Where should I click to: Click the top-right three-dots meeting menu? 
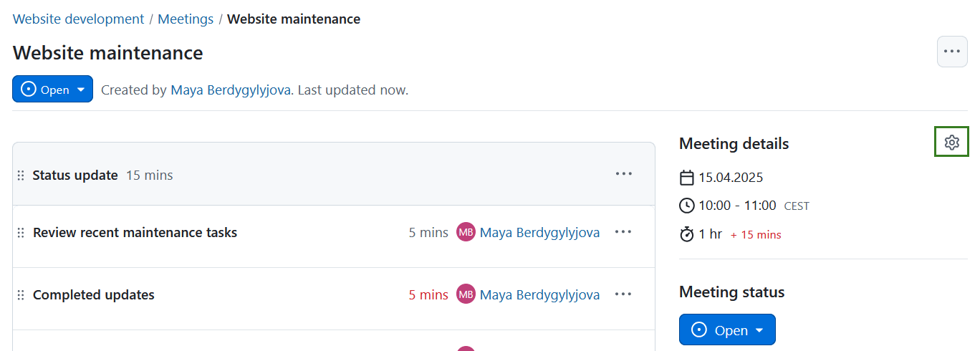(x=951, y=52)
